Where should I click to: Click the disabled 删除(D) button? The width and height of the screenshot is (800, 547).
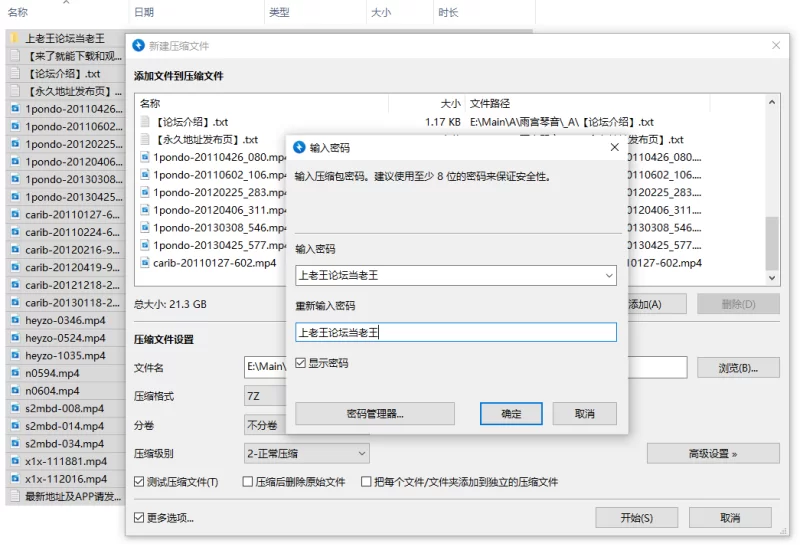[738, 304]
